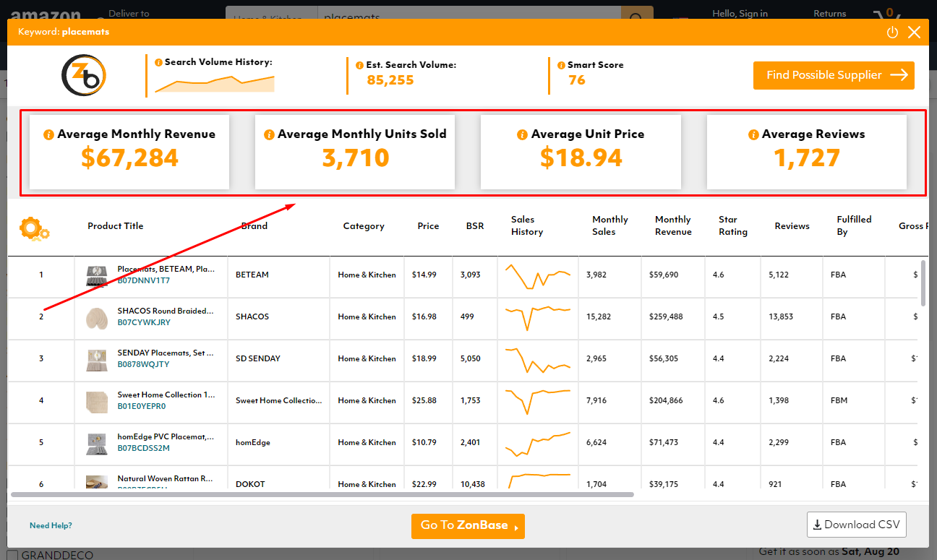Click BSR value 10,438
Image resolution: width=937 pixels, height=560 pixels.
[x=473, y=484]
